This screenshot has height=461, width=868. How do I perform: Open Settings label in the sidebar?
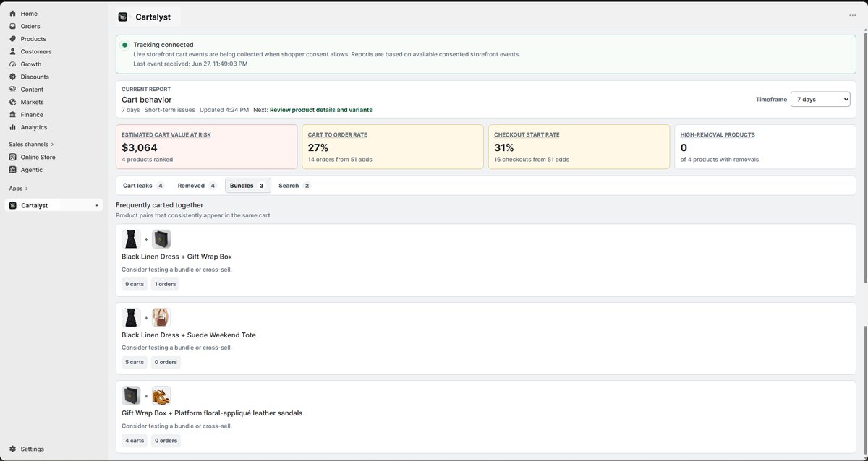pos(33,449)
